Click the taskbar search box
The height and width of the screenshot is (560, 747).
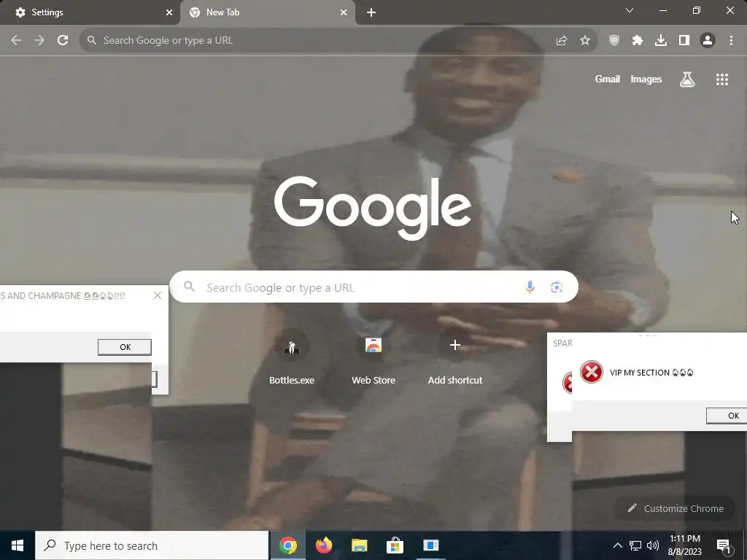coord(152,545)
